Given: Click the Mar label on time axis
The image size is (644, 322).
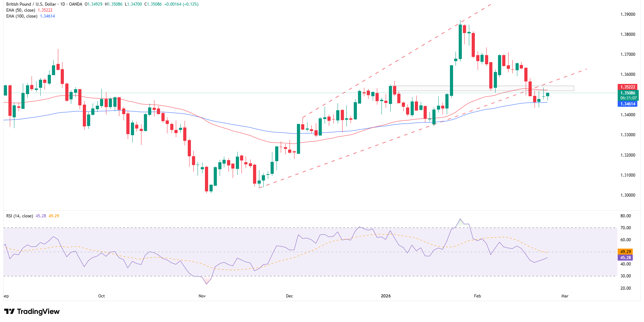Looking at the screenshot, I should point(565,296).
